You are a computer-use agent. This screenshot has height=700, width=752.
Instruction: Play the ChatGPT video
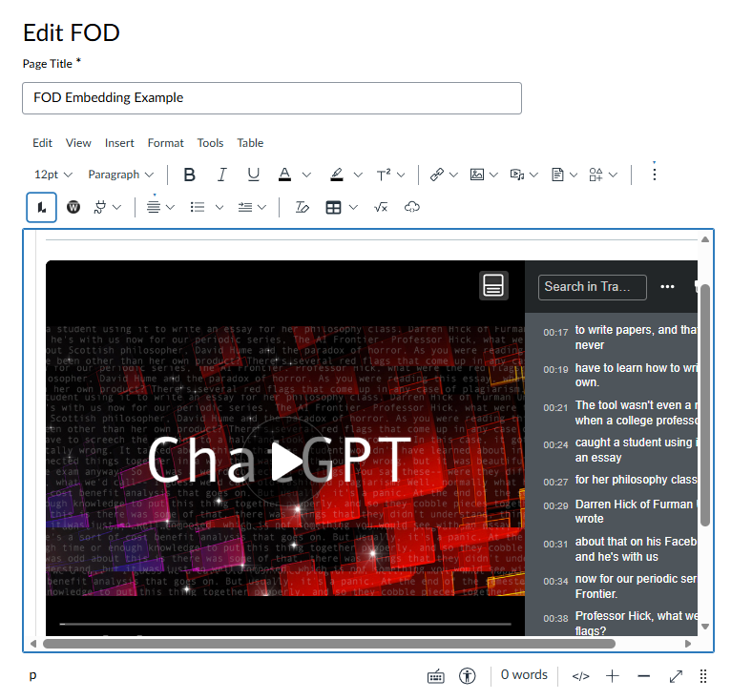(286, 463)
